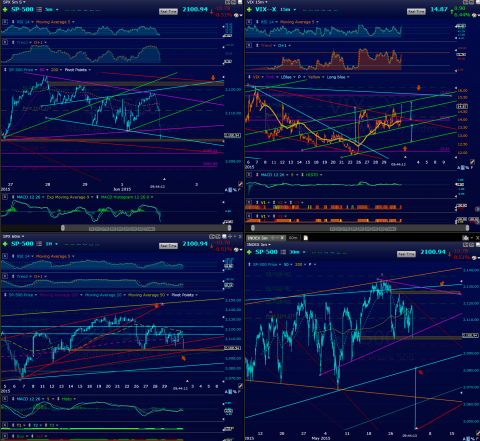The width and height of the screenshot is (480, 441).
Task: Close the INDEX 5m tab
Action: click(282, 238)
